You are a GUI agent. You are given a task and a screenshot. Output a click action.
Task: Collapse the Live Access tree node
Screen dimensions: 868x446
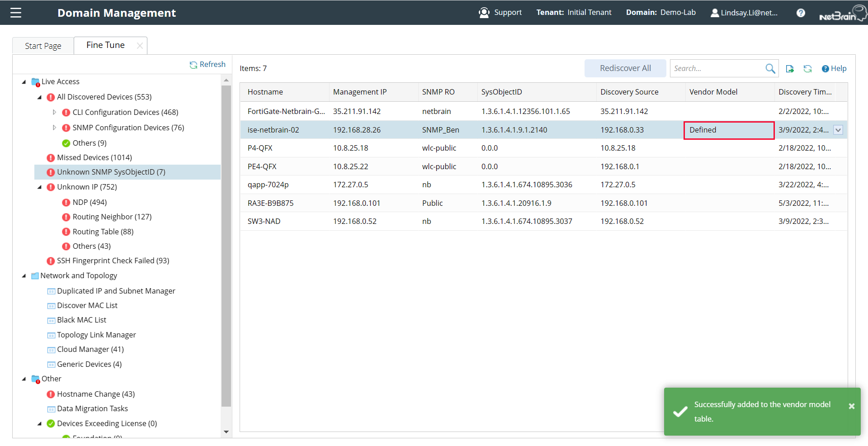point(24,81)
